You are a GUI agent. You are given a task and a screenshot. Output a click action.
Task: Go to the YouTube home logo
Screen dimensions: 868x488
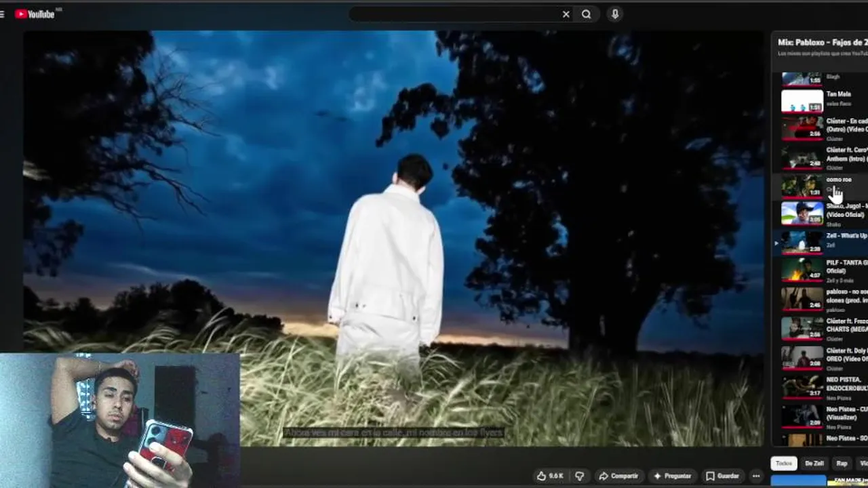point(34,14)
